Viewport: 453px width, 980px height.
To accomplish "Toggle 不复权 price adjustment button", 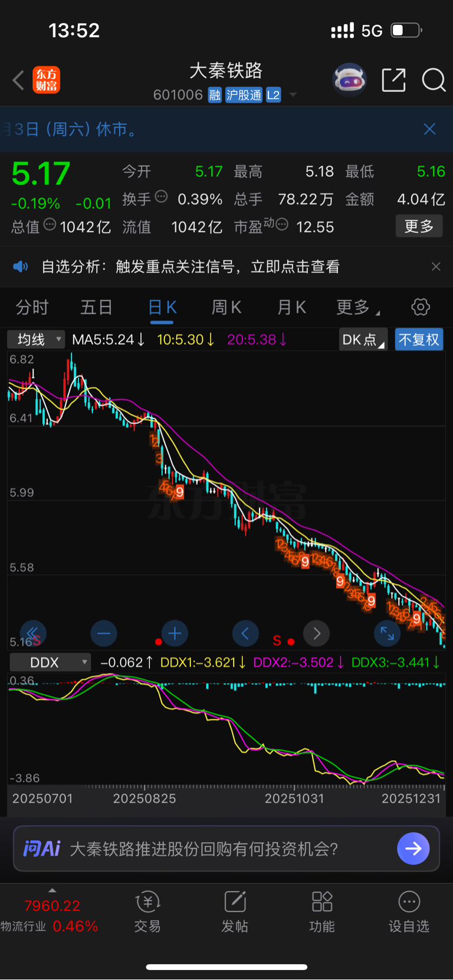I will click(419, 340).
